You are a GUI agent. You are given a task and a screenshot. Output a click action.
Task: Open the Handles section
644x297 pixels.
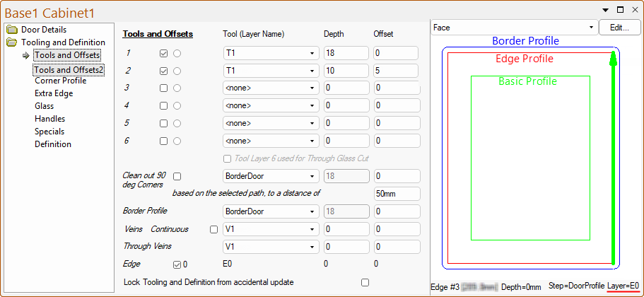point(49,119)
